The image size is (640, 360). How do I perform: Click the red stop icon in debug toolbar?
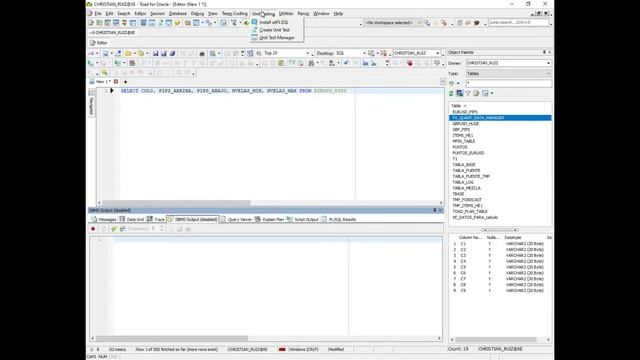tap(409, 63)
